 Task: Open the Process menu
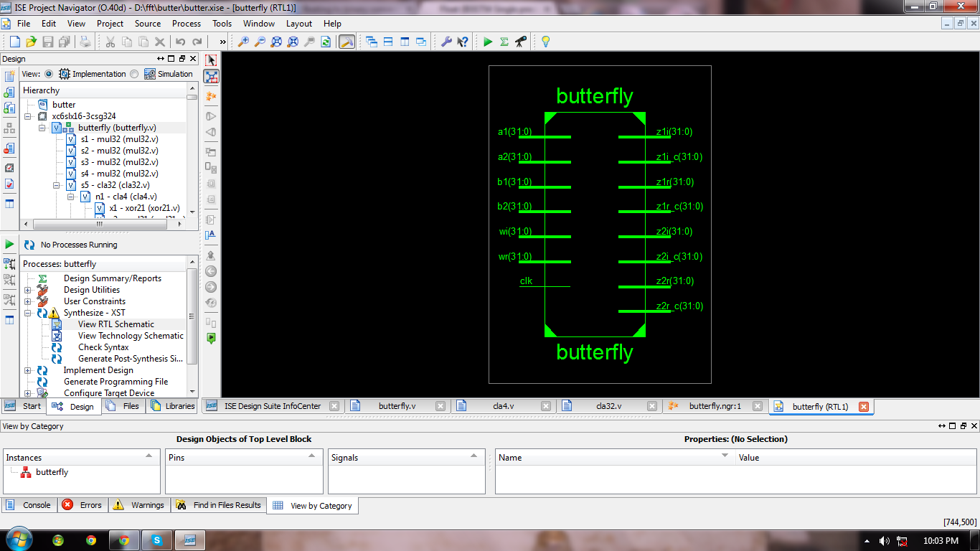pos(186,24)
